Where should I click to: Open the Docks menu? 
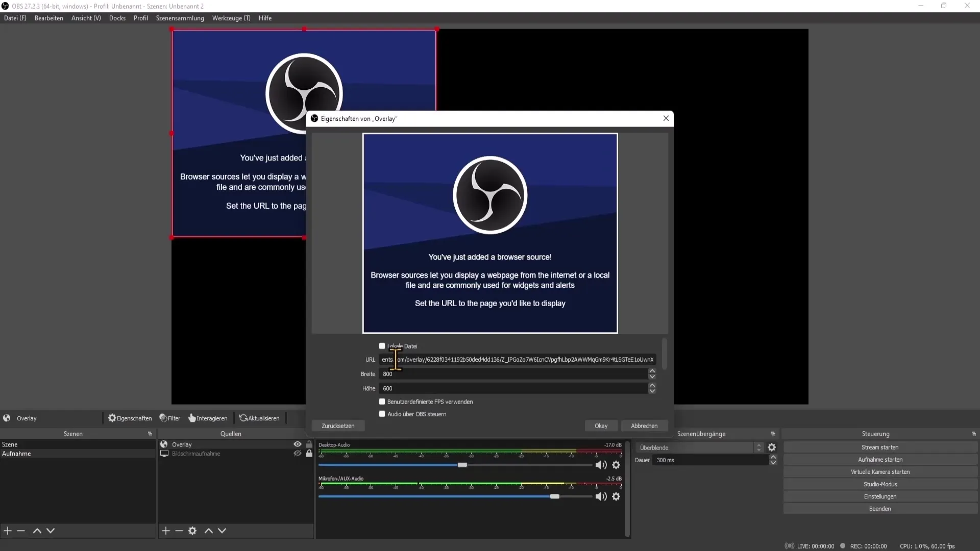pos(117,18)
